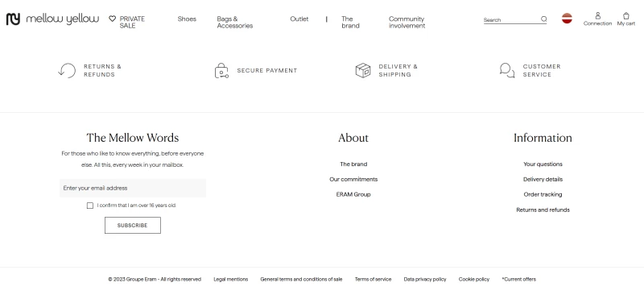Screen dimensions: 644x295
Task: Click the Secure Payment padlock icon
Action: [x=221, y=70]
